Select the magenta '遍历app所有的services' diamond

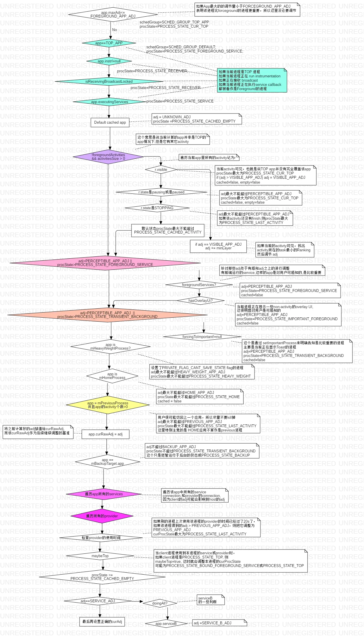[104, 494]
